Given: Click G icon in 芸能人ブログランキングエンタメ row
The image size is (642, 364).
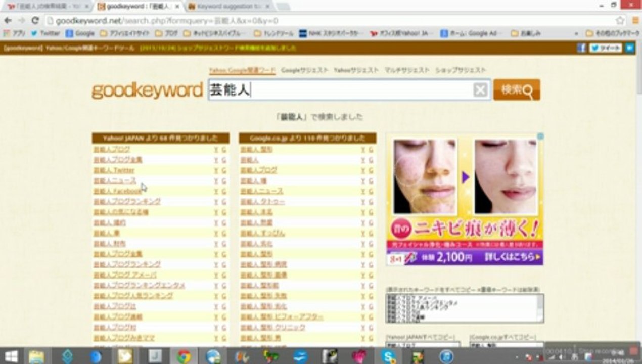Looking at the screenshot, I should (x=224, y=286).
